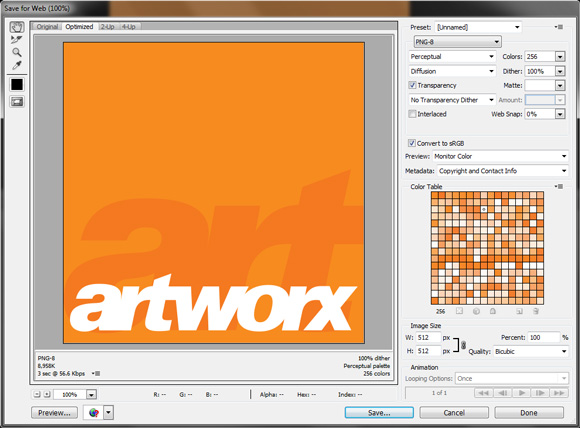Screen dimensions: 580x428
Task: Open the browser selection dropdown arrow
Action: coord(108,412)
